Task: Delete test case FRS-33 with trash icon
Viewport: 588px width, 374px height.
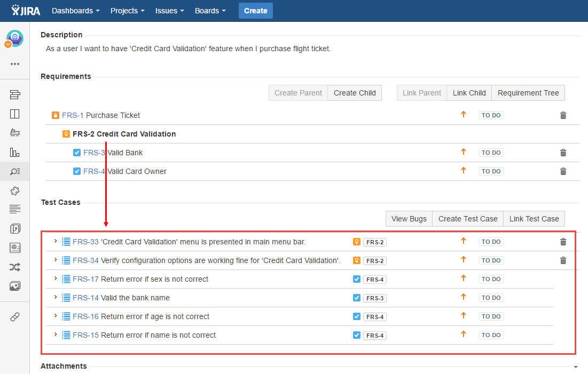Action: pos(563,242)
